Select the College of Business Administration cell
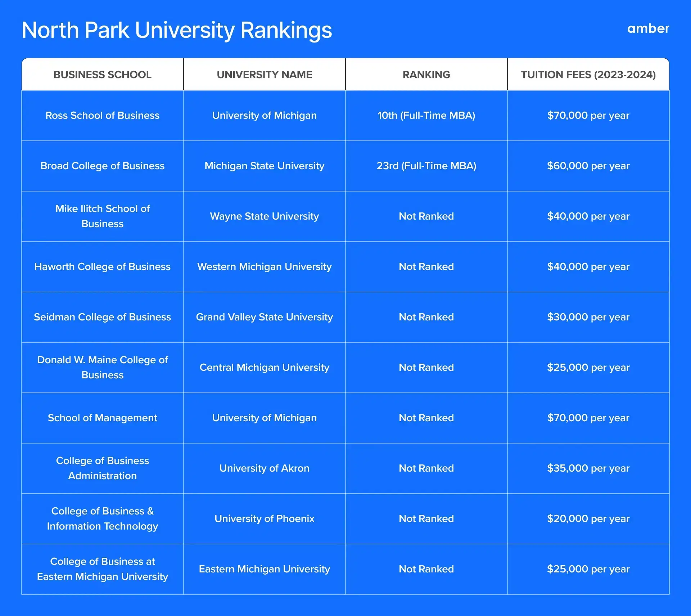The image size is (691, 616). coord(103,468)
